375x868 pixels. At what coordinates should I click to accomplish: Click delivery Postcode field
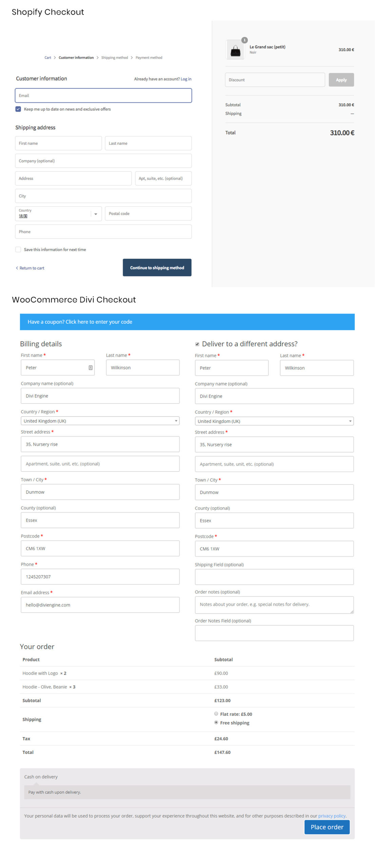tap(274, 549)
